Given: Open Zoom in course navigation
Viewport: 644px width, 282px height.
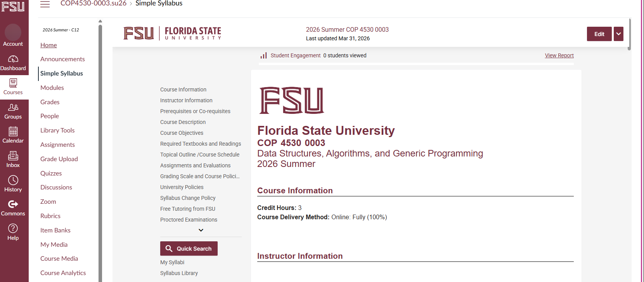Looking at the screenshot, I should click(x=48, y=201).
